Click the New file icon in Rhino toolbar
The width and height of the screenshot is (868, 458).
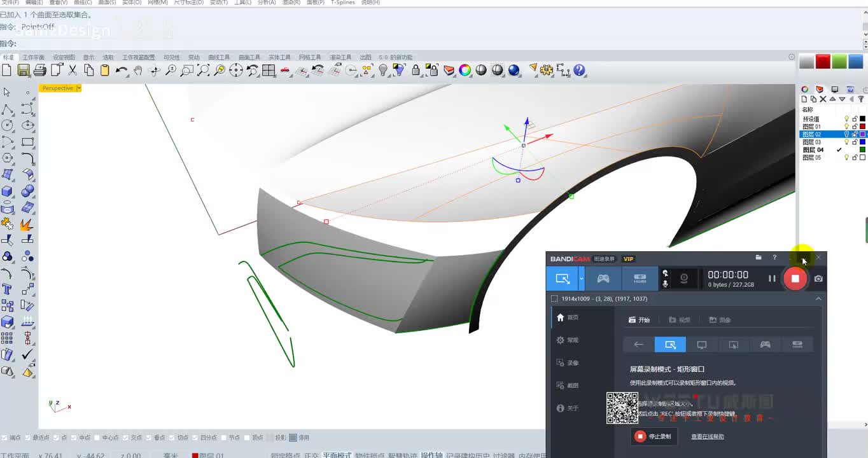click(x=7, y=70)
